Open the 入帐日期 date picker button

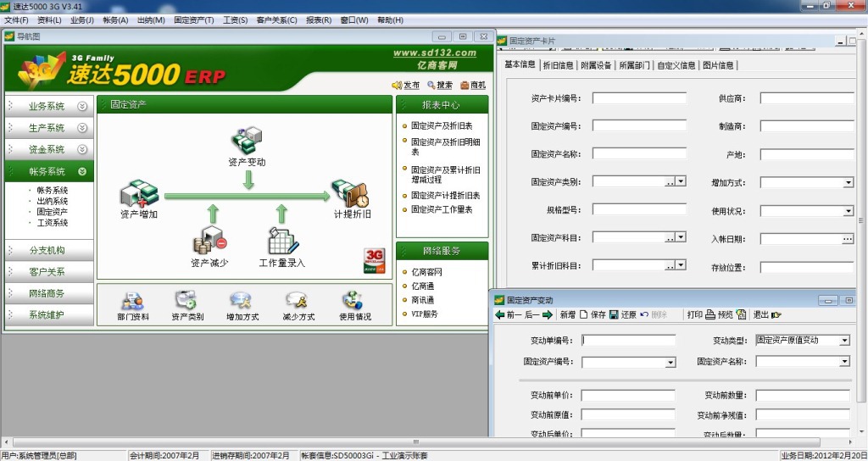pyautogui.click(x=848, y=239)
